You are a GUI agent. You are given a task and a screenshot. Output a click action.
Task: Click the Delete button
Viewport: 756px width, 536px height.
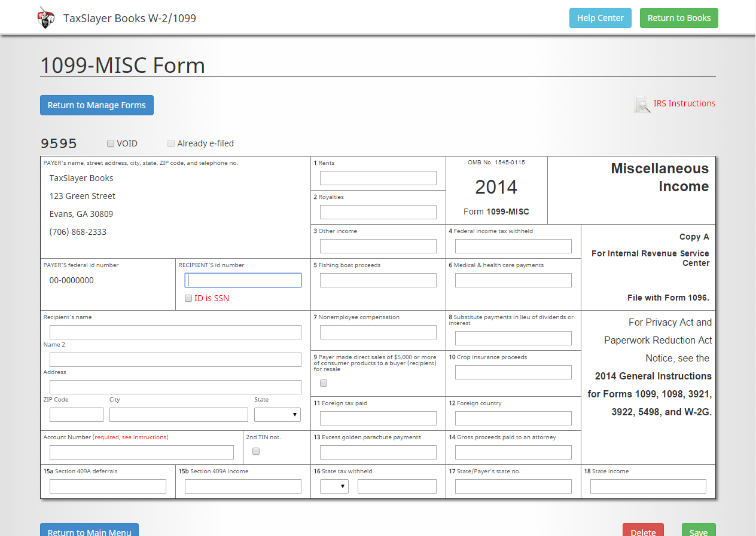(x=643, y=531)
